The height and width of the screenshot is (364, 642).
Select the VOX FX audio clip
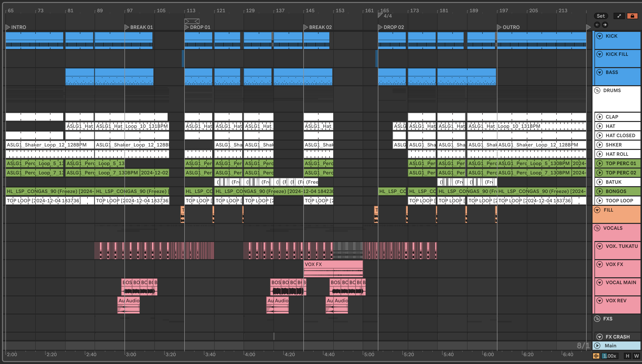(333, 269)
